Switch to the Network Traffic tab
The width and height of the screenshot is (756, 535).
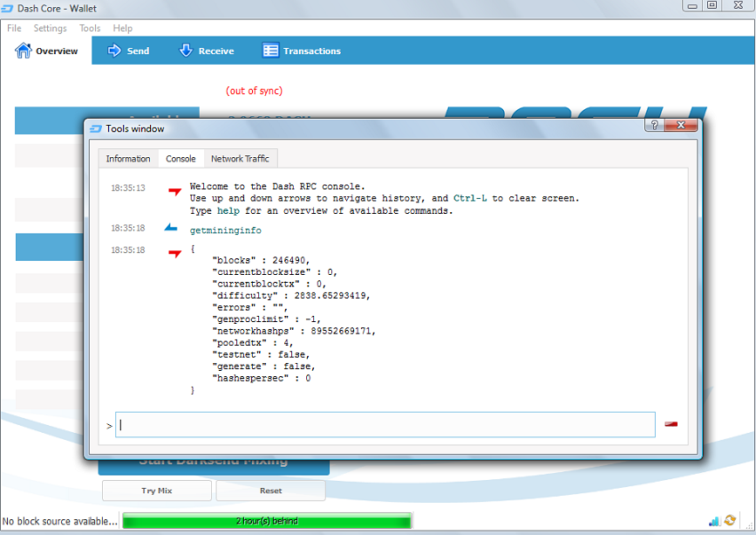click(x=240, y=159)
